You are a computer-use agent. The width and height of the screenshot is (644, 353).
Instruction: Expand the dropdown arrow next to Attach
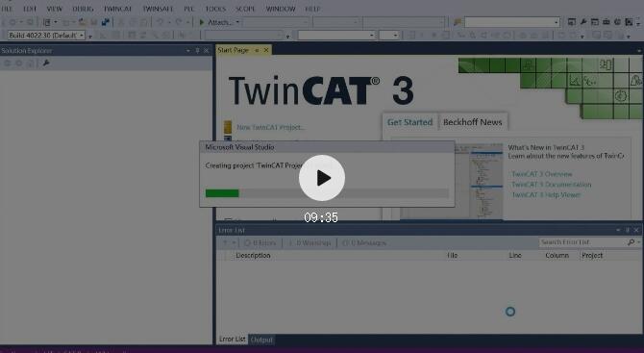pos(237,22)
